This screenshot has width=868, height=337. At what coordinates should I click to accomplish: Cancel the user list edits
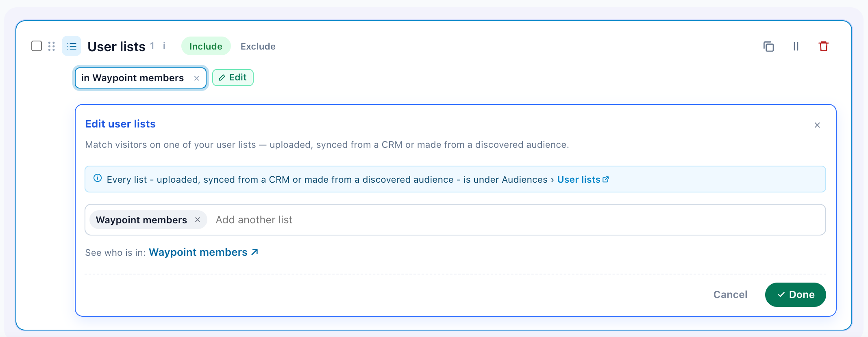[730, 294]
